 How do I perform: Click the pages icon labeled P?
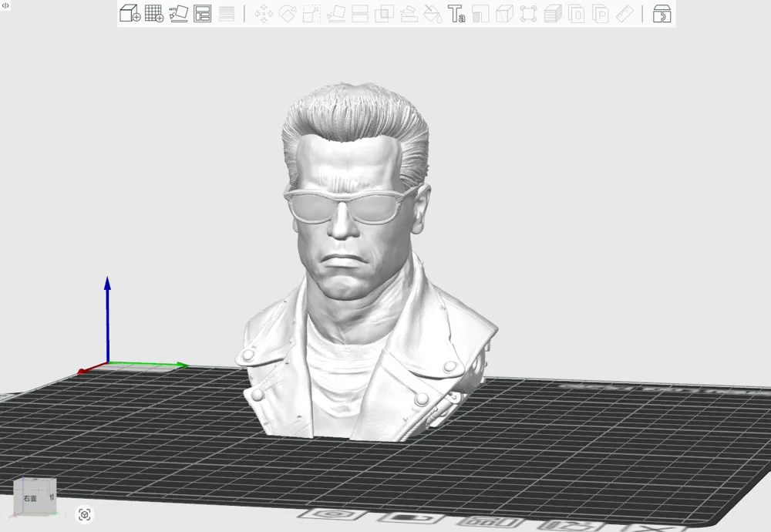[601, 14]
